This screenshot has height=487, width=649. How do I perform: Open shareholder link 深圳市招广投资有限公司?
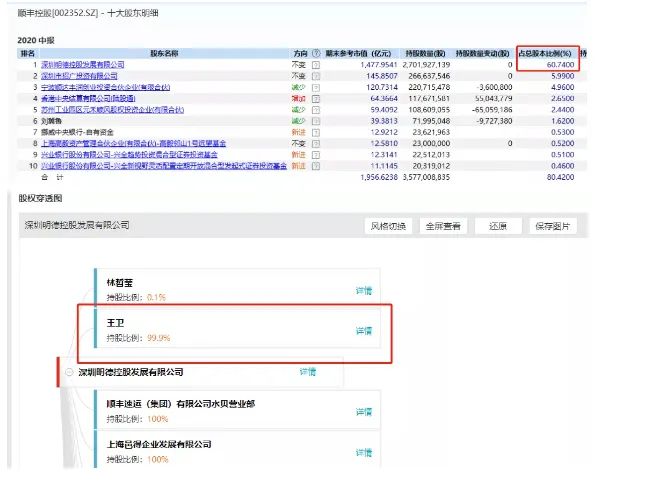pyautogui.click(x=79, y=76)
